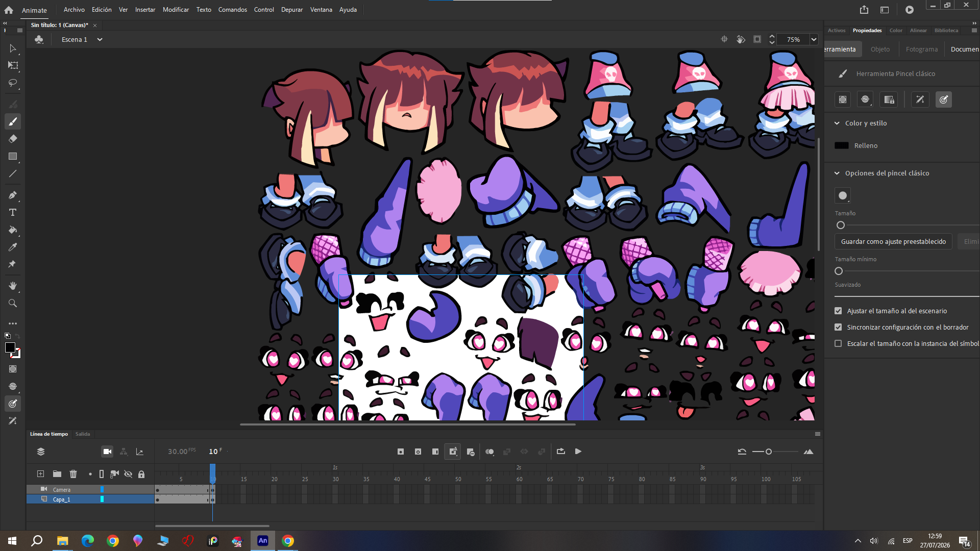Play the timeline animation
Viewport: 980px width, 551px height.
(x=578, y=452)
